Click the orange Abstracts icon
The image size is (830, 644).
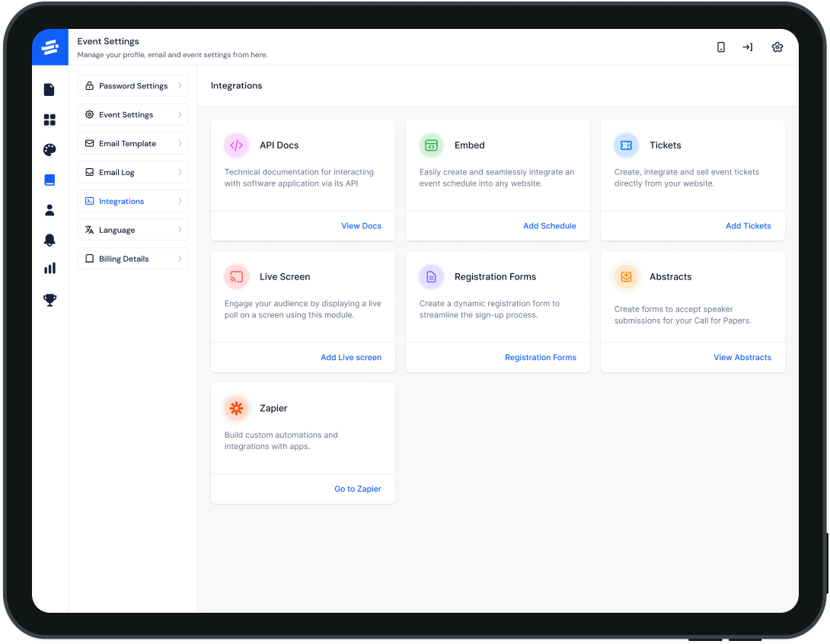[x=626, y=277]
